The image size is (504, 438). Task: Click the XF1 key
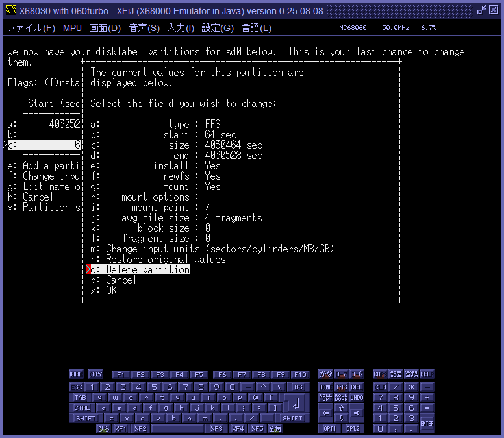coord(121,428)
